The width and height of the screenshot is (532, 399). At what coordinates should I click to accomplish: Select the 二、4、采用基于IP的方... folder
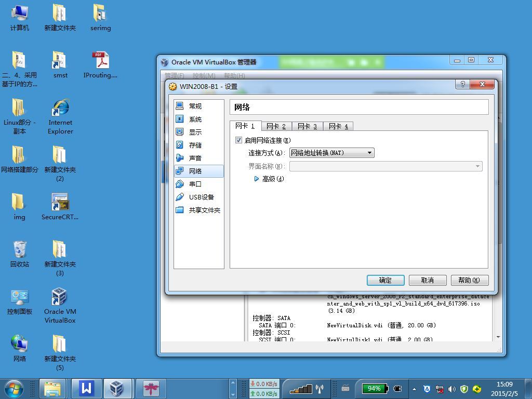pos(19,70)
